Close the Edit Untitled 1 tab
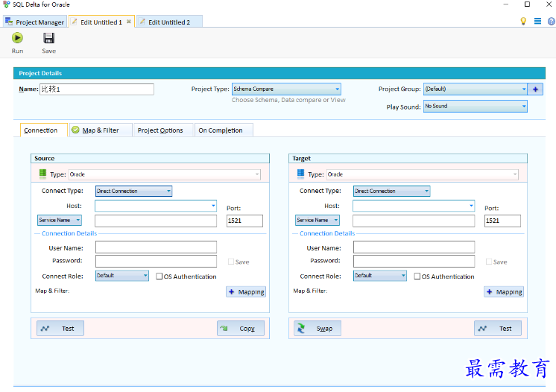The image size is (556, 392). (x=129, y=22)
